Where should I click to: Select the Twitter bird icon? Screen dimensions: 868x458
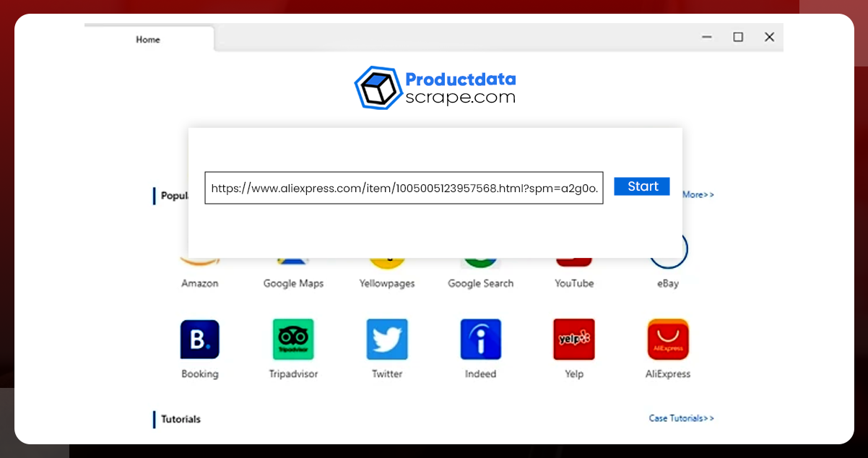pos(387,340)
